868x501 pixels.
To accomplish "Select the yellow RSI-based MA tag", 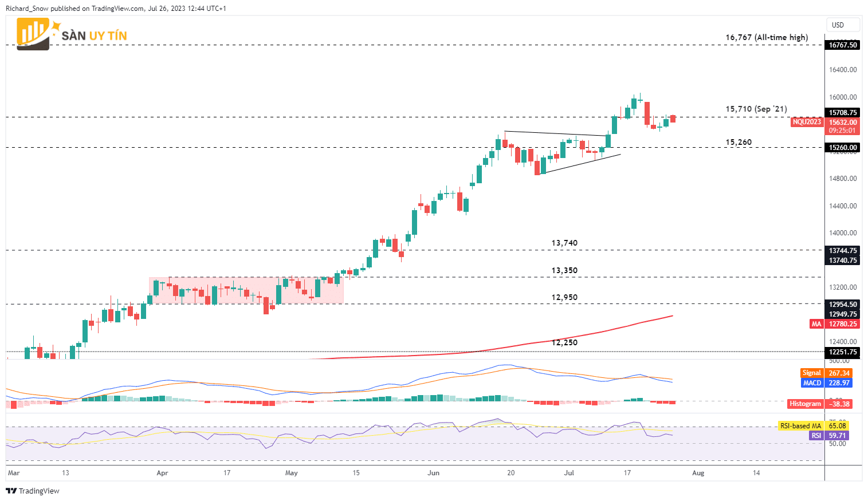I will coord(800,425).
